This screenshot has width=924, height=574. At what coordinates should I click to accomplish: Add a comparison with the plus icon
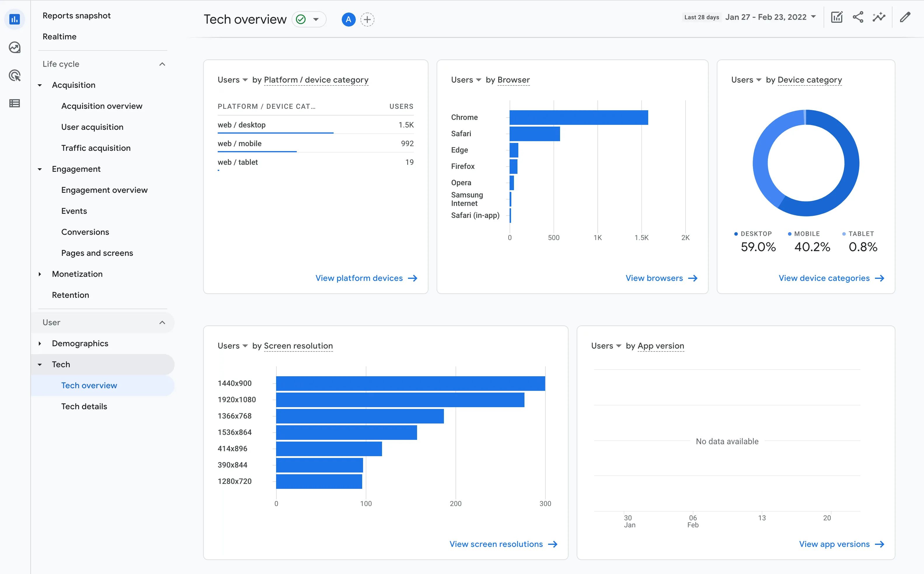point(367,19)
